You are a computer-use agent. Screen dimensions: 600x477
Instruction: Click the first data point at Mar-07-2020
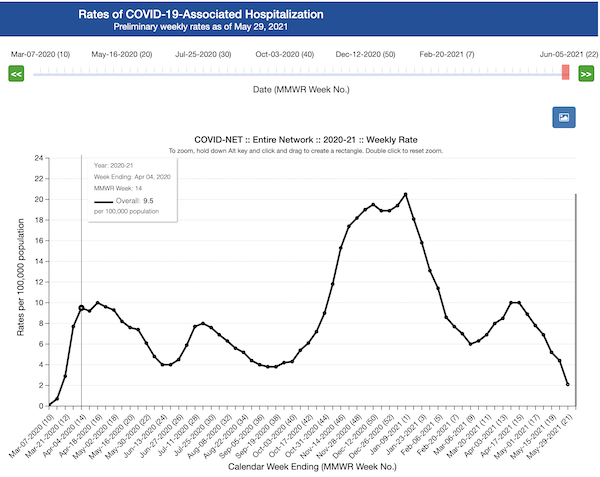pos(49,405)
